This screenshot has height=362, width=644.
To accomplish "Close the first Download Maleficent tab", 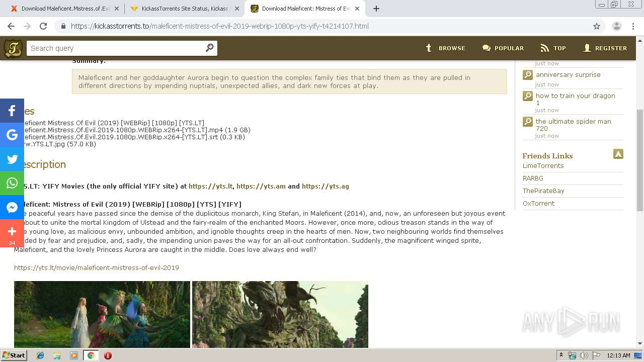I will [x=117, y=9].
